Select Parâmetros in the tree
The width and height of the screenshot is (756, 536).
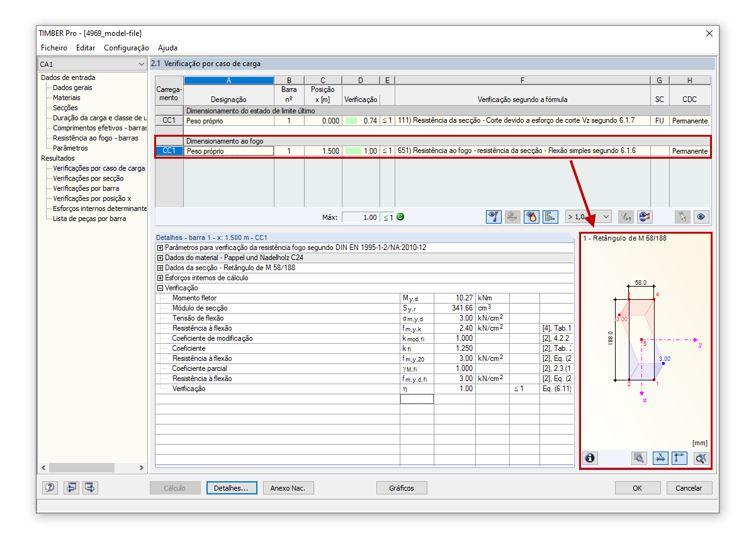pos(71,148)
